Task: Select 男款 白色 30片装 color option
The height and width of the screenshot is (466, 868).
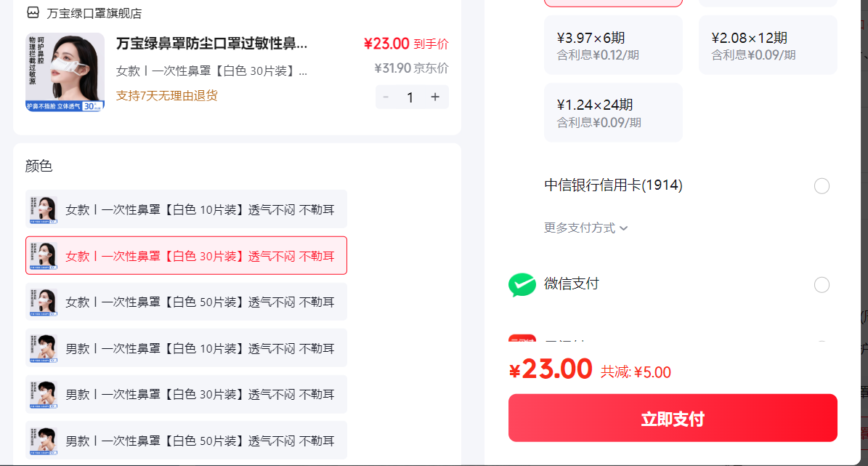Action: pyautogui.click(x=186, y=395)
